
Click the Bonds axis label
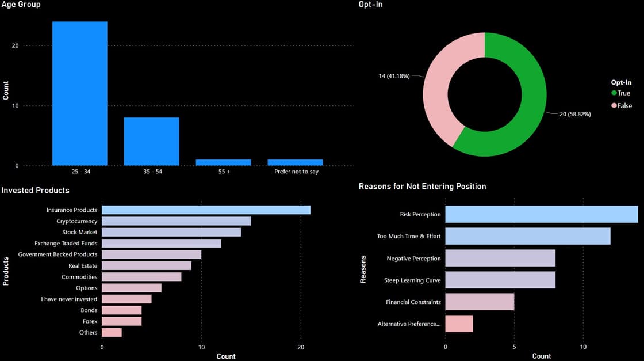pyautogui.click(x=89, y=310)
